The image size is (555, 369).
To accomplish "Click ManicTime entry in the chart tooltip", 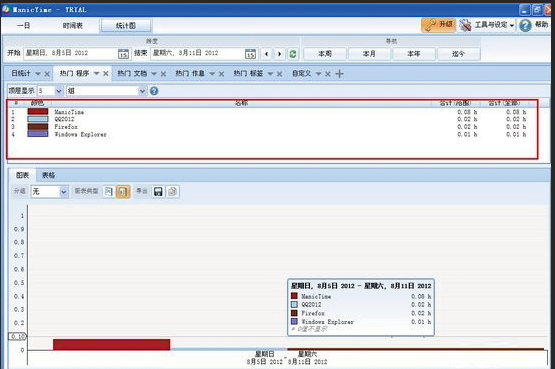I will [x=316, y=296].
